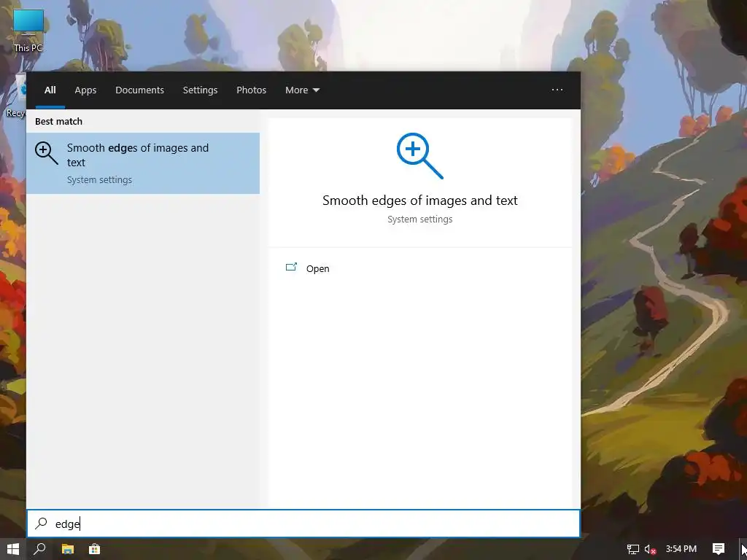Expand the More filter dropdown
747x560 pixels.
pos(302,90)
